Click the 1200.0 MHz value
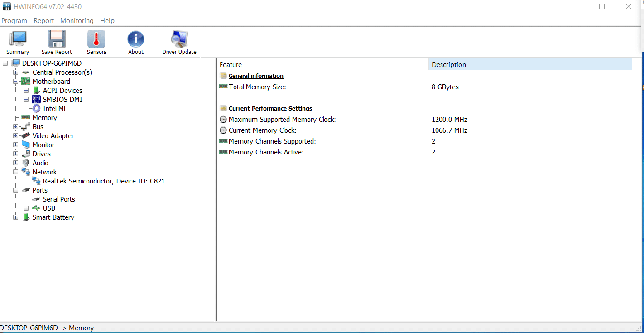Screen dimensions: 644x333 [449, 120]
